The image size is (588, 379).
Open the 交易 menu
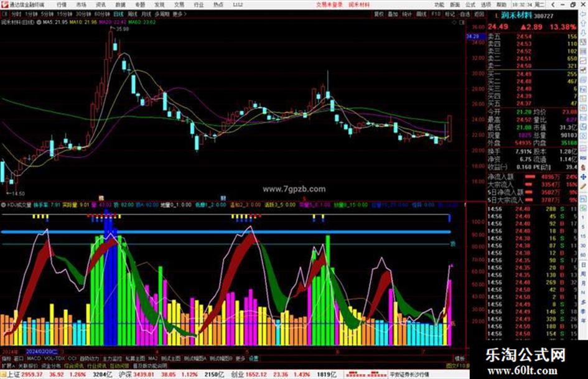pyautogui.click(x=179, y=4)
